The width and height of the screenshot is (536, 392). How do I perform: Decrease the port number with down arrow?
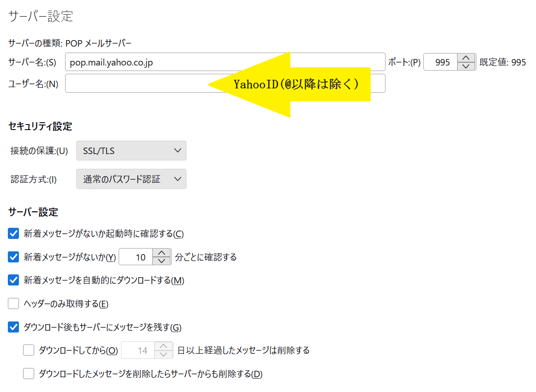pyautogui.click(x=466, y=66)
